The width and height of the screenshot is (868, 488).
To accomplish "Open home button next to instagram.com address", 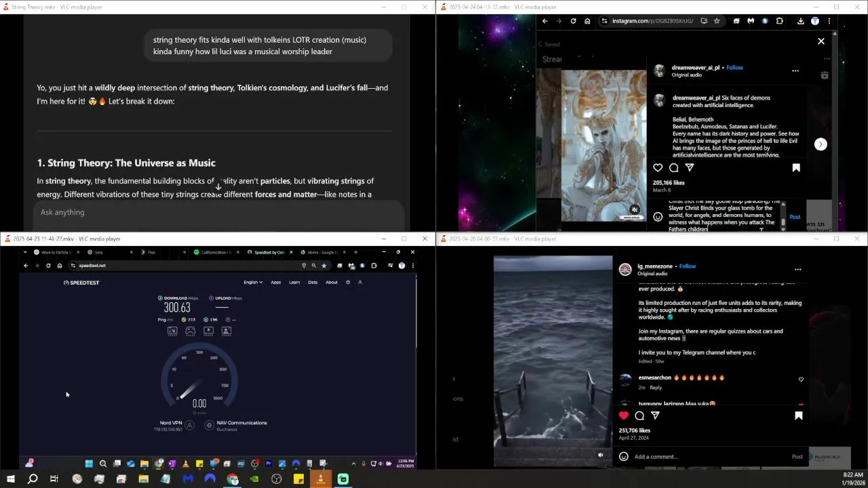I will (587, 21).
